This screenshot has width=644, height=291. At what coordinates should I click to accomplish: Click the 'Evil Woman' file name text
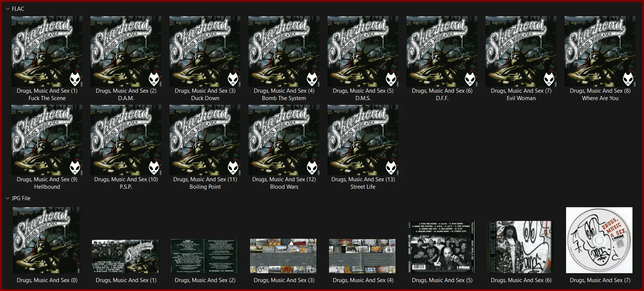(521, 98)
